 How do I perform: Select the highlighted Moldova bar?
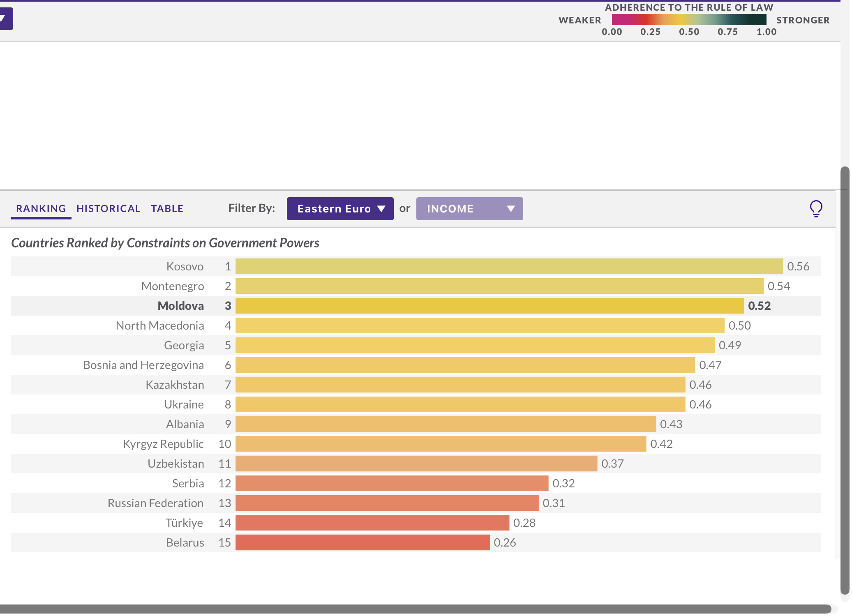click(x=489, y=306)
